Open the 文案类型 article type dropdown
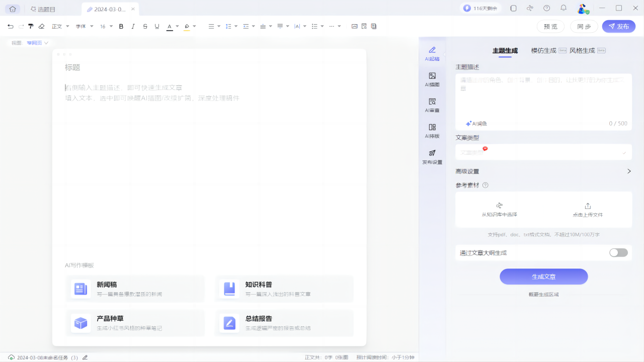Screen dimensions: 644x362 tap(543, 152)
